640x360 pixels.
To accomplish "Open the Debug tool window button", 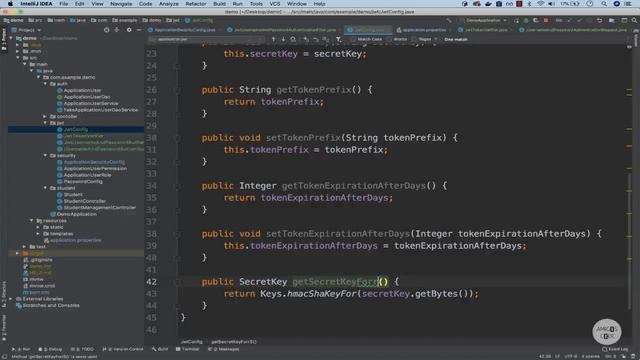I will click(x=50, y=349).
